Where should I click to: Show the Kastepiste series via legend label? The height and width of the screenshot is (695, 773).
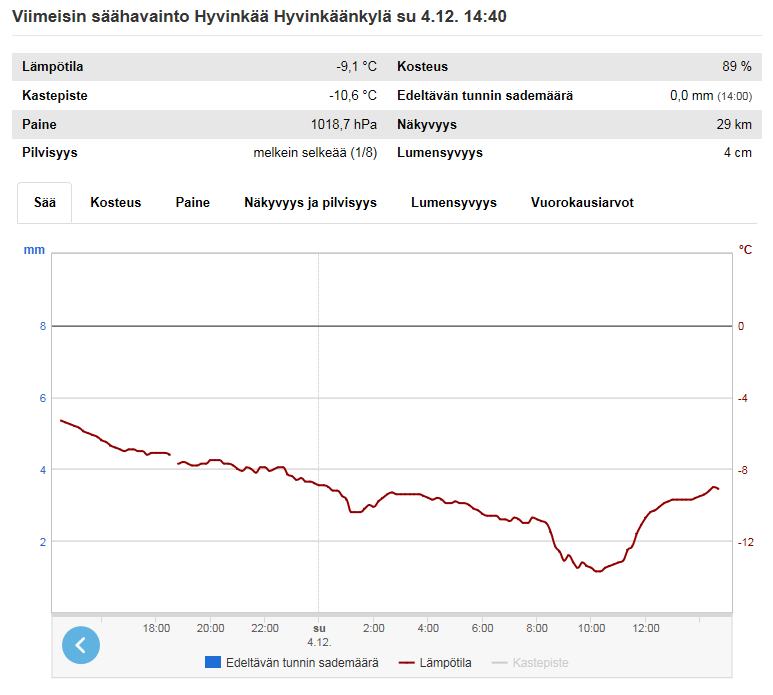click(539, 663)
